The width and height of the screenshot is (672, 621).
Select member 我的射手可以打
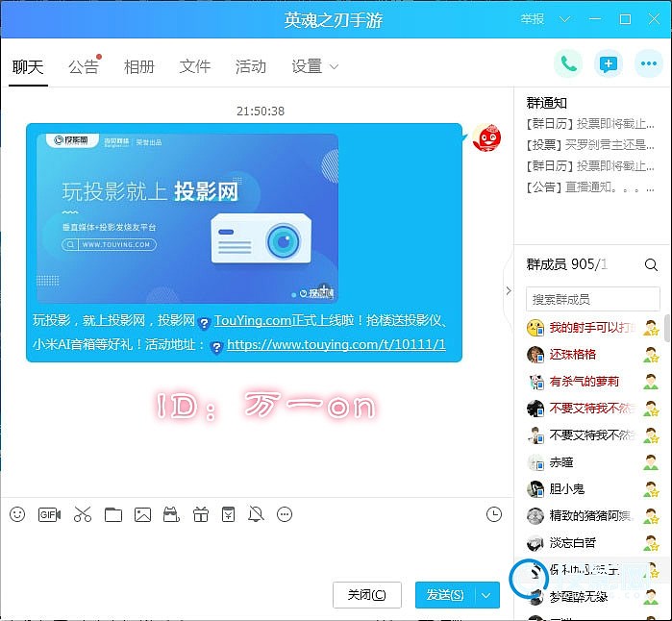click(x=593, y=328)
